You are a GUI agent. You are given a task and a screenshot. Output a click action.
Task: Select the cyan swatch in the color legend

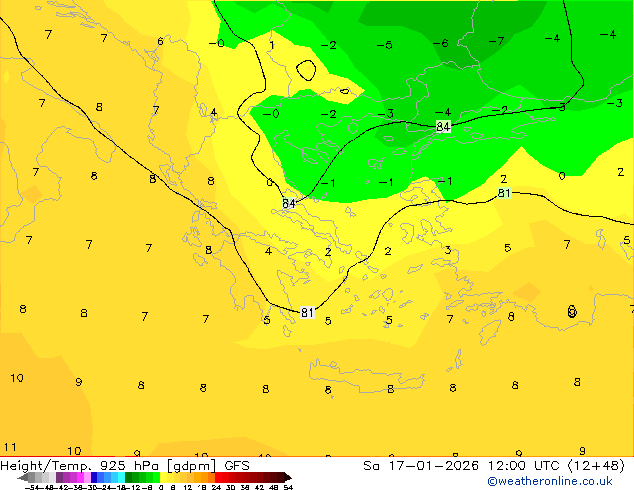pyautogui.click(x=121, y=477)
